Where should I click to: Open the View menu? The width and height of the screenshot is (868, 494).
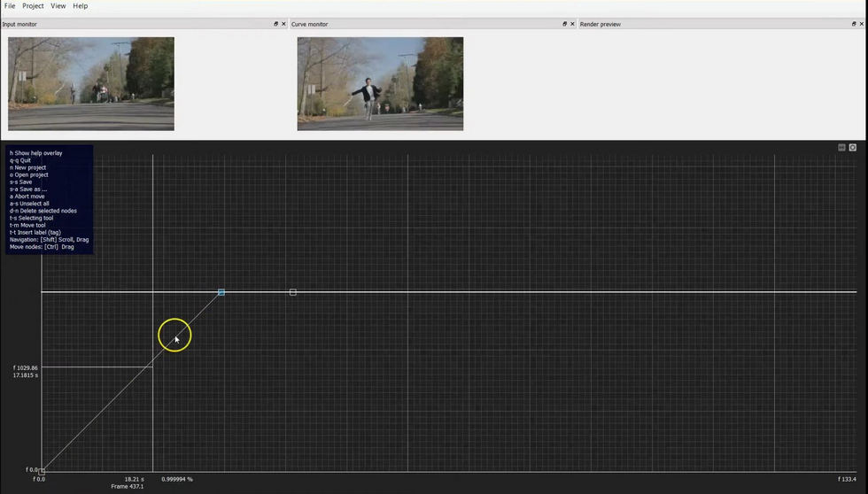(58, 6)
